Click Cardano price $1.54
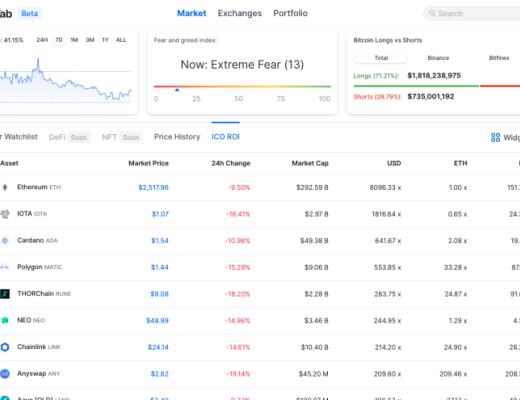 pyautogui.click(x=160, y=241)
